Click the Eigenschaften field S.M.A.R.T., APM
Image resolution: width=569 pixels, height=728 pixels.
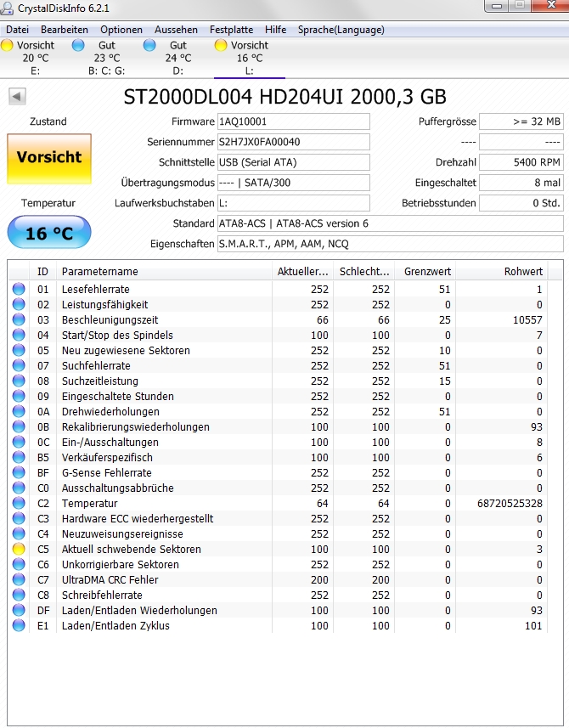[391, 244]
